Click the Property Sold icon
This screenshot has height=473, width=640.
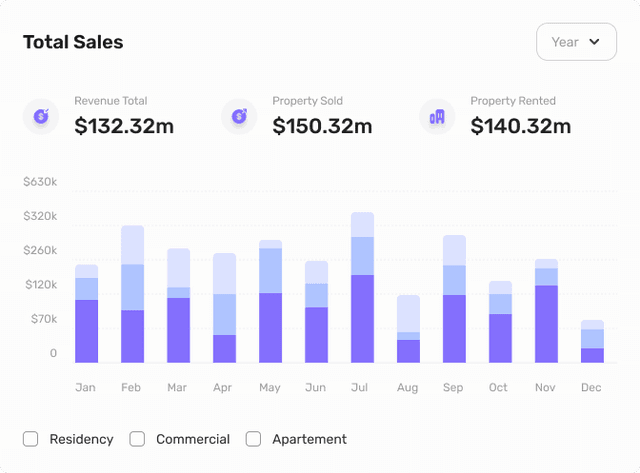coord(239,116)
